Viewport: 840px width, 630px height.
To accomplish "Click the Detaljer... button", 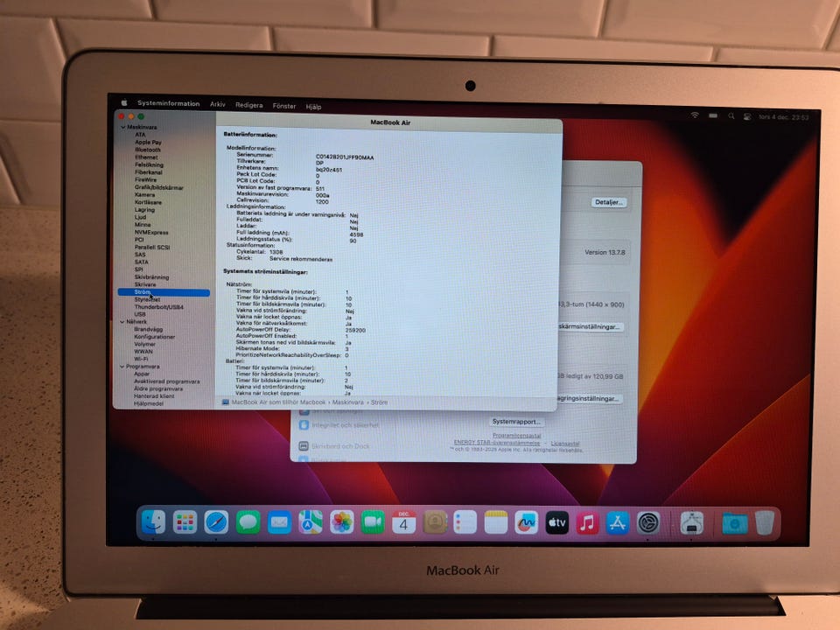I will pos(609,202).
